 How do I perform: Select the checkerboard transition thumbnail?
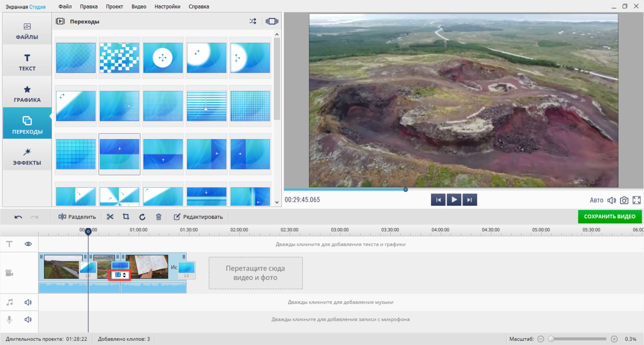[119, 58]
